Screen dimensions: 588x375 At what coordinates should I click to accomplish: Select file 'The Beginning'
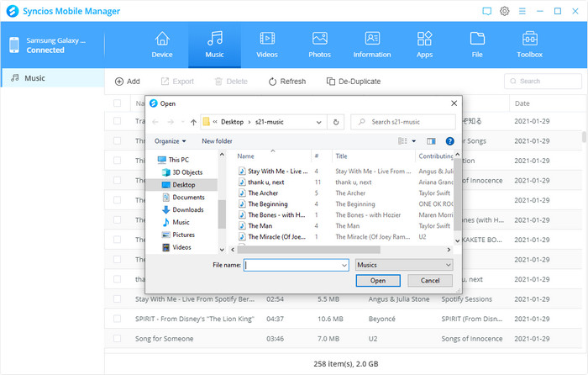coord(268,203)
